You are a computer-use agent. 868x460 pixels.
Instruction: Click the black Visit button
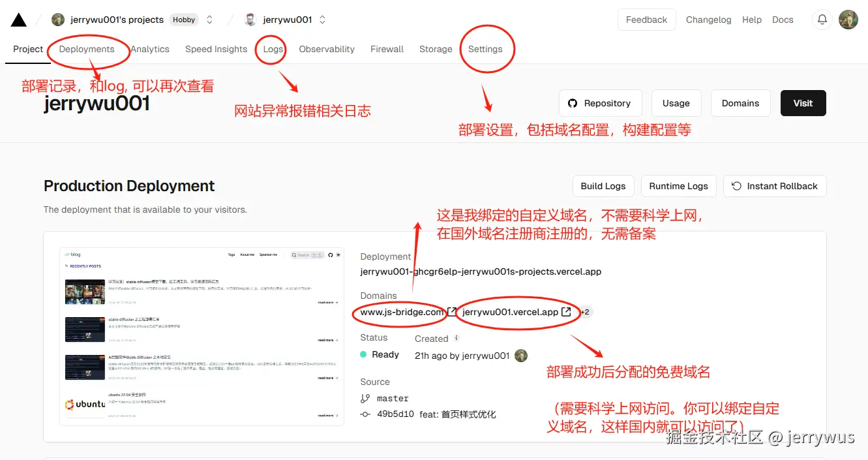tap(803, 103)
